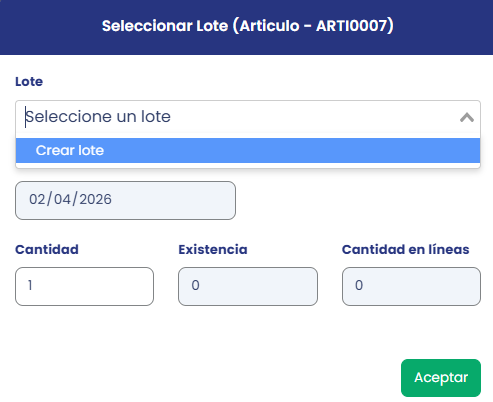Confirm with the green Aceptar button
Screen dimensions: 493x402
pos(441,378)
